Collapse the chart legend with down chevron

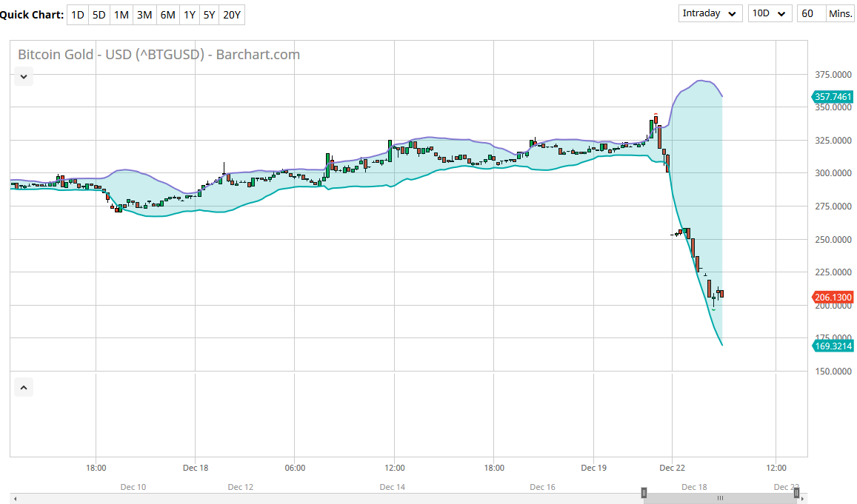click(24, 76)
